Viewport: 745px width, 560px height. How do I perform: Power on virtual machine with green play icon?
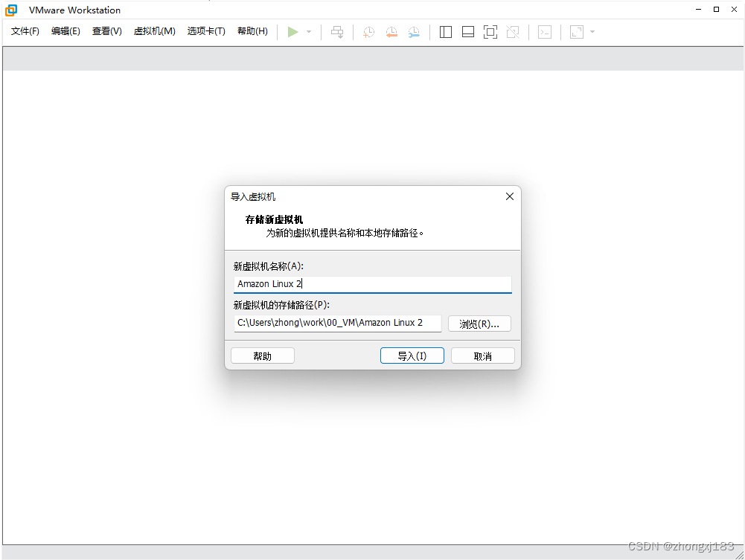coord(293,32)
